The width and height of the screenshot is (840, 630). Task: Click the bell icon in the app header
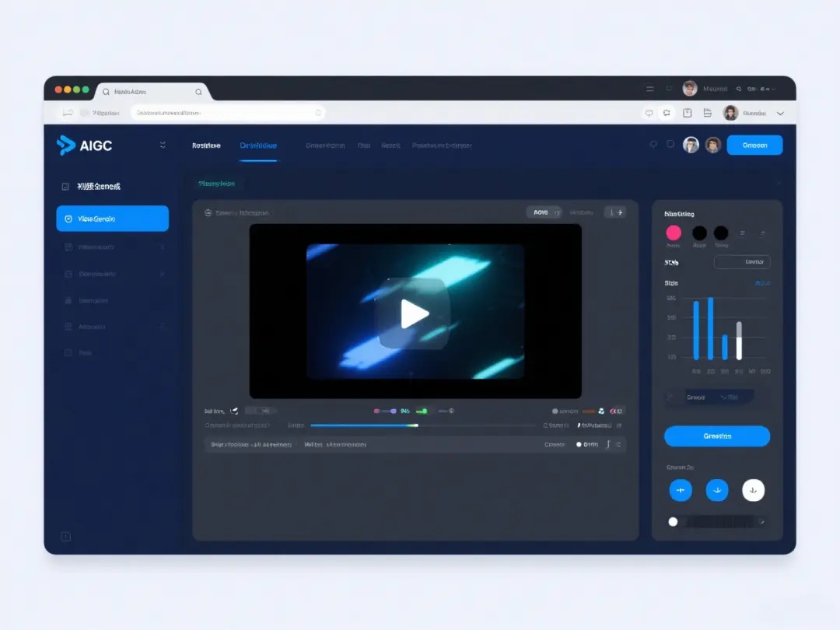tap(653, 145)
